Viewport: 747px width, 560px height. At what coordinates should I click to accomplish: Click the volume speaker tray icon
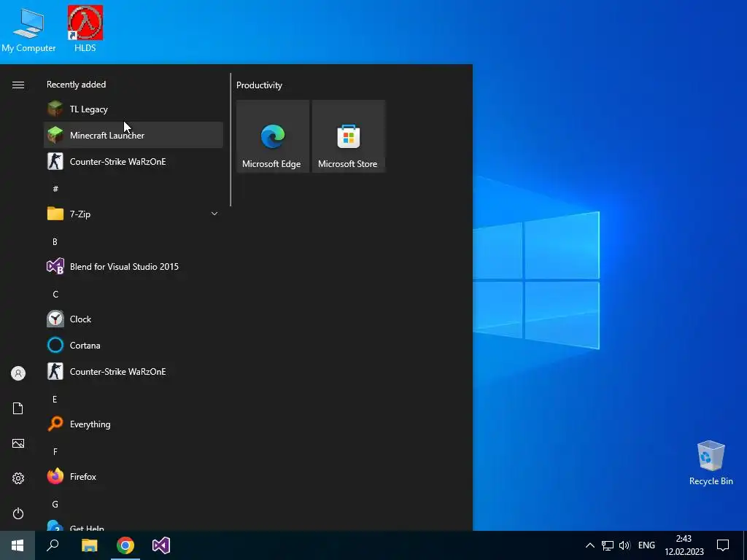[624, 545]
